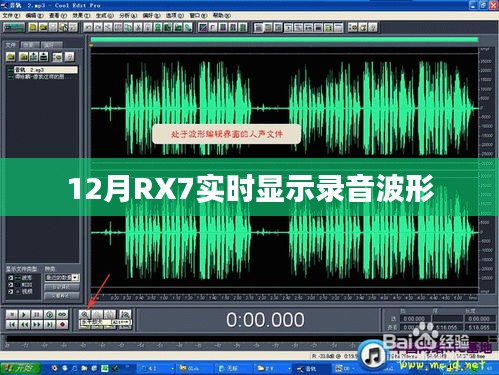Screen dimensions: 499x375
Task: Switch view using the multitrack toggle button
Action: pos(14,27)
